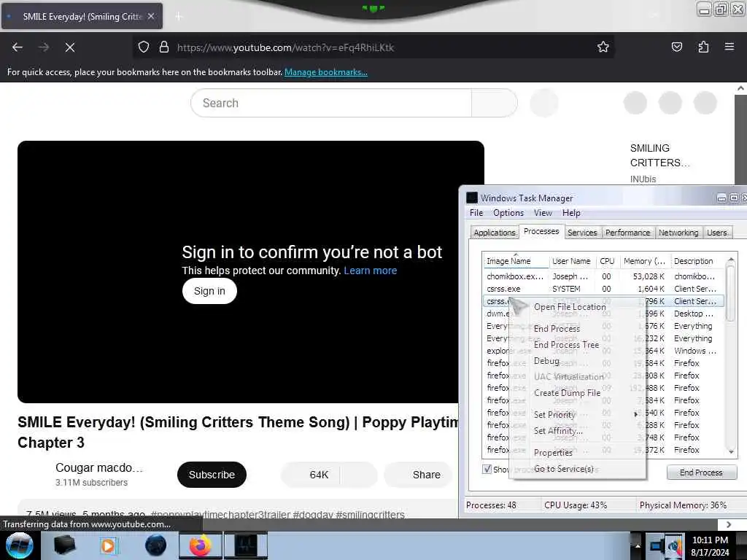Click Task Manager title bar icon
Screen dimensions: 747x560
472,198
